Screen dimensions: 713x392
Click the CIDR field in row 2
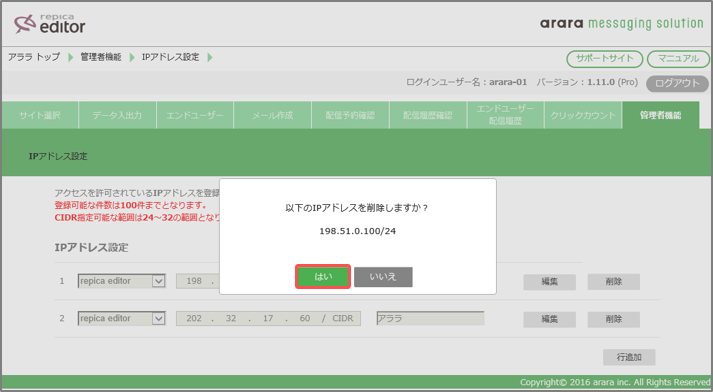342,318
